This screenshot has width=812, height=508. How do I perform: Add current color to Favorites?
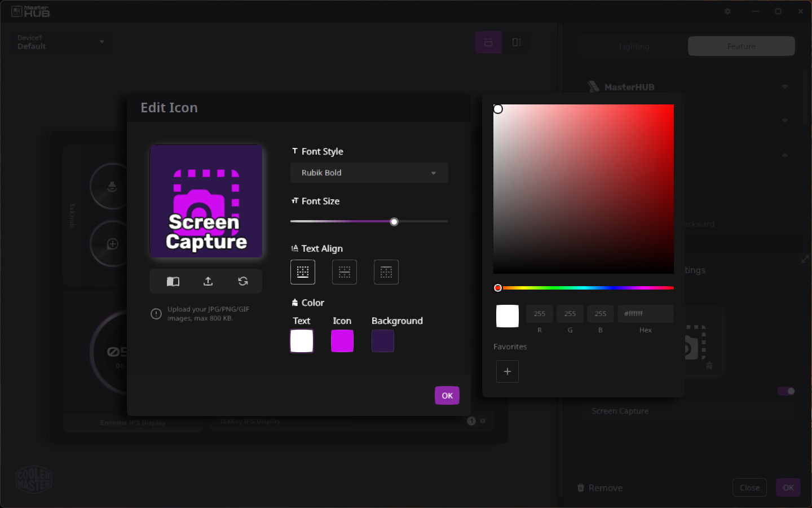click(x=507, y=371)
